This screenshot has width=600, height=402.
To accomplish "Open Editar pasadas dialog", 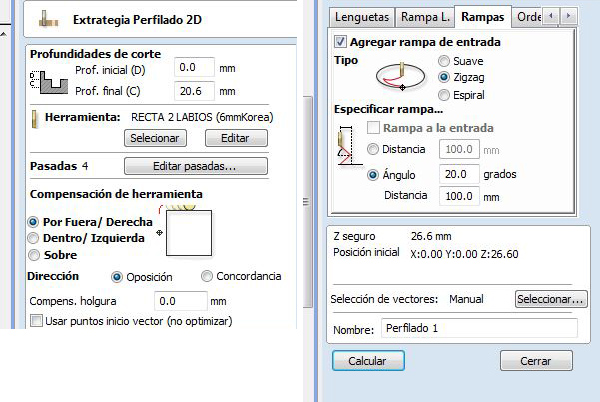I will coord(196,166).
